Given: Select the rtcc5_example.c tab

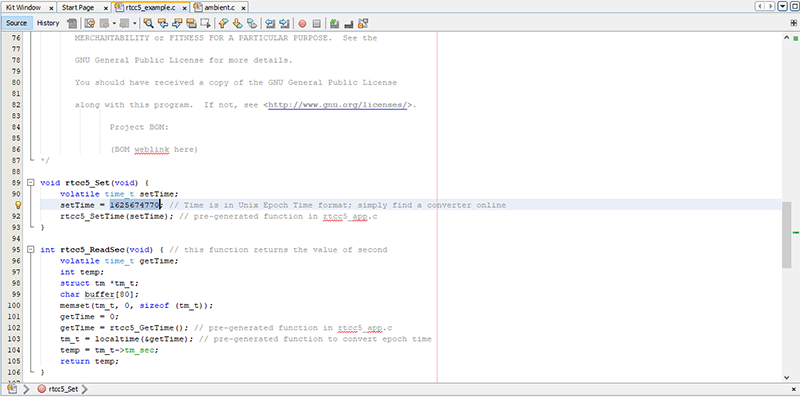Looking at the screenshot, I should [150, 8].
